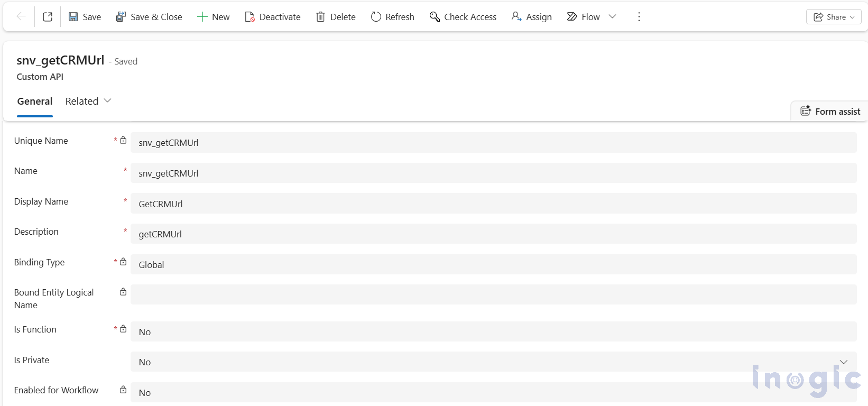Viewport: 868px width, 406px height.
Task: Click the Unique Name field
Action: click(x=494, y=143)
